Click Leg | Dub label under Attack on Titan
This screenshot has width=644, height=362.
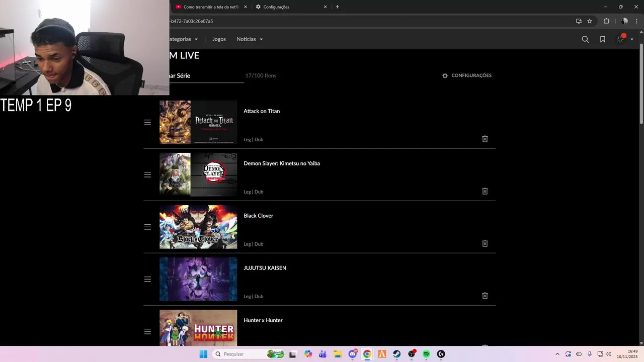(254, 139)
